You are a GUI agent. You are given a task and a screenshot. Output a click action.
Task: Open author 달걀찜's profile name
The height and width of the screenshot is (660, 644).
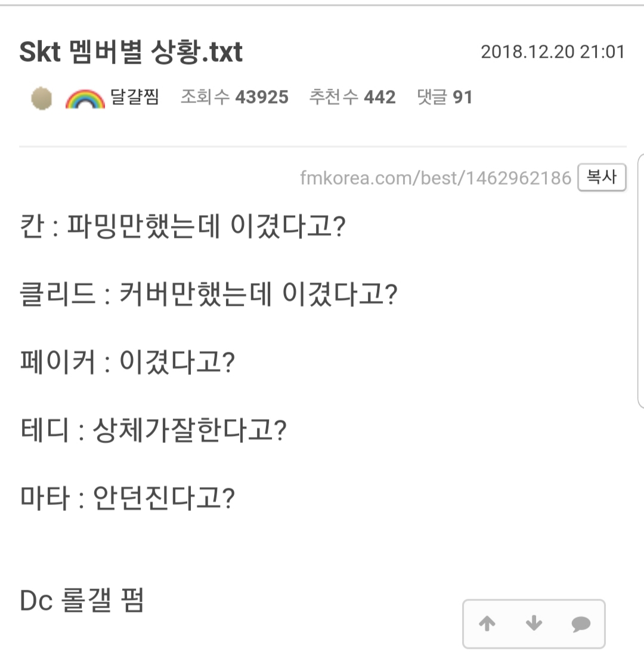[x=135, y=97]
